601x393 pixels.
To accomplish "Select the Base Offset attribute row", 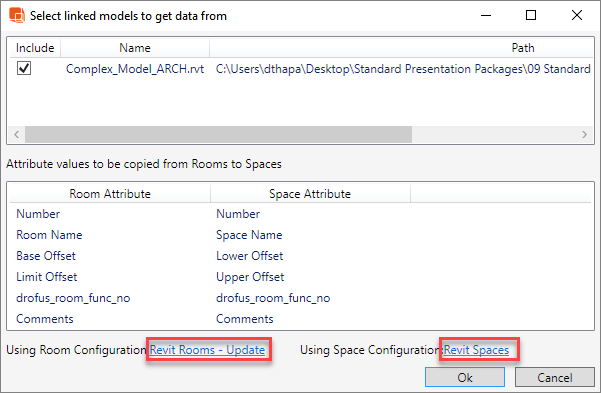I will [x=300, y=256].
